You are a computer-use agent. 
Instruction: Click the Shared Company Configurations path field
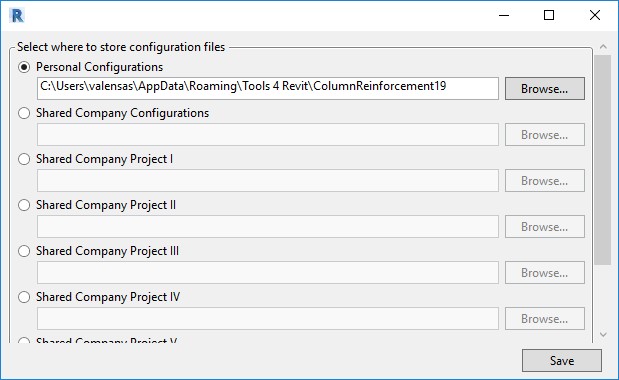click(x=268, y=135)
